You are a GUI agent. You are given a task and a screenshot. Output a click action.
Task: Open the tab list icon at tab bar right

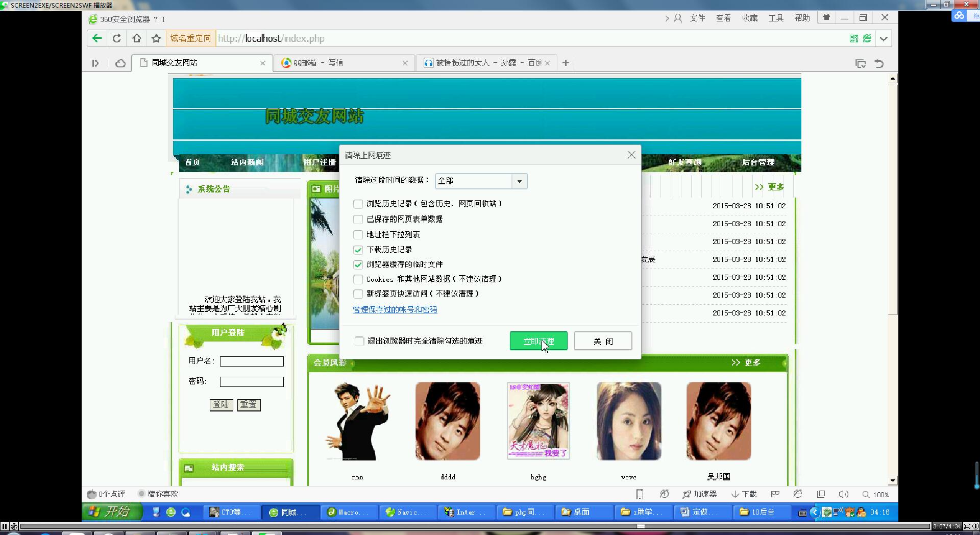(861, 63)
